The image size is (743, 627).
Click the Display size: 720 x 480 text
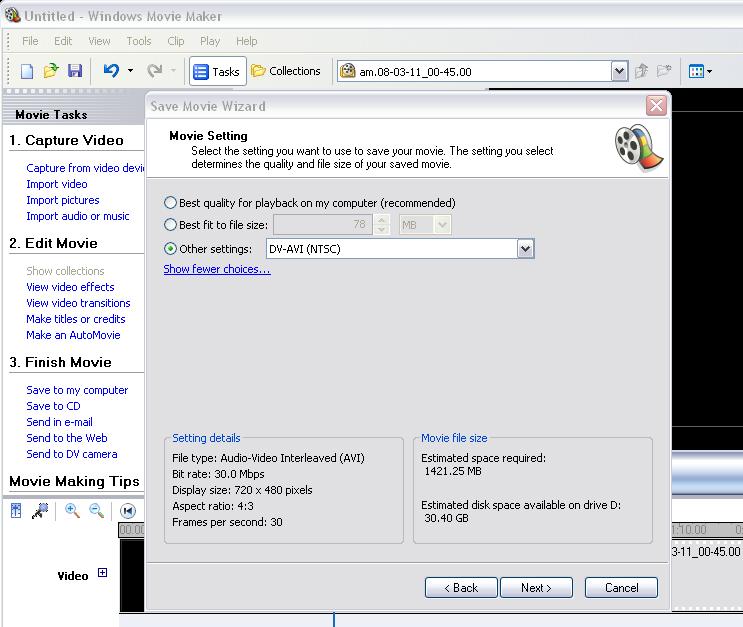[x=242, y=490]
